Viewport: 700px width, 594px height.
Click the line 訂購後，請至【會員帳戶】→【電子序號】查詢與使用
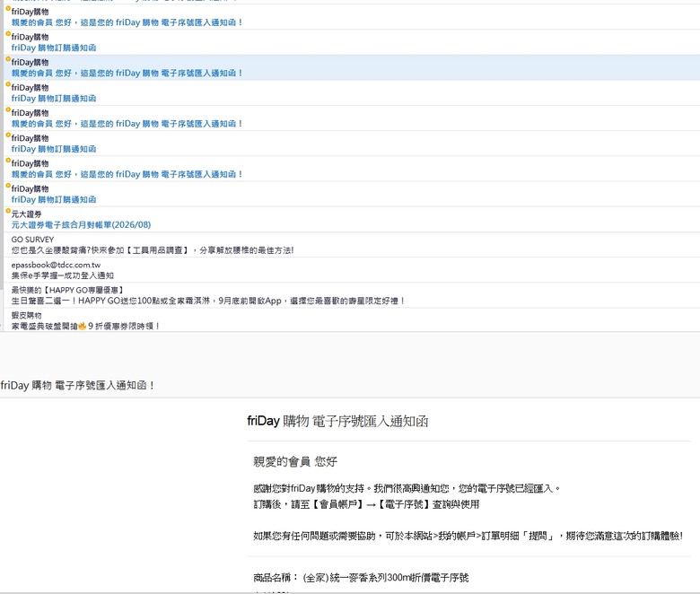(366, 504)
